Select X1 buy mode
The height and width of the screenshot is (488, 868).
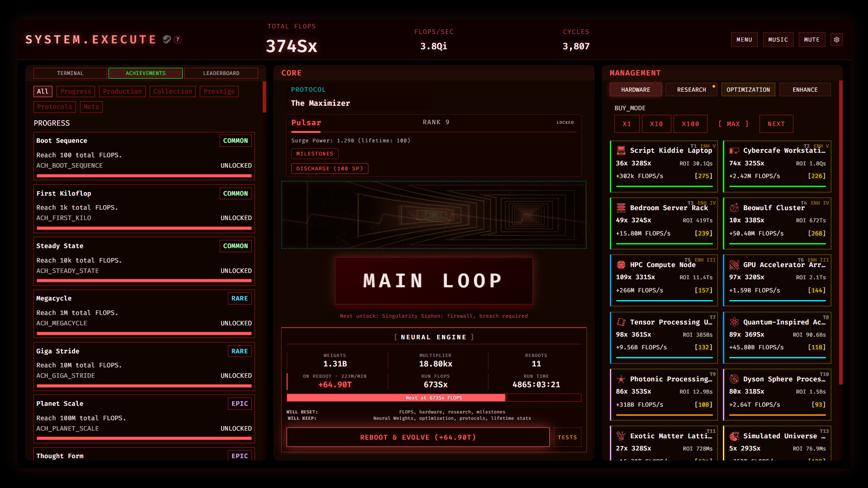point(627,124)
